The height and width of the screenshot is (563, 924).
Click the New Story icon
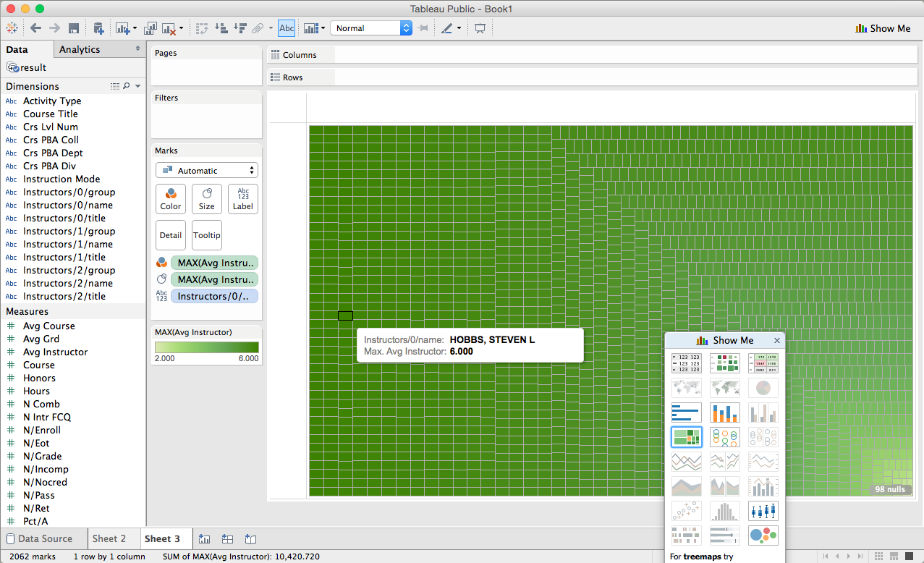point(250,538)
